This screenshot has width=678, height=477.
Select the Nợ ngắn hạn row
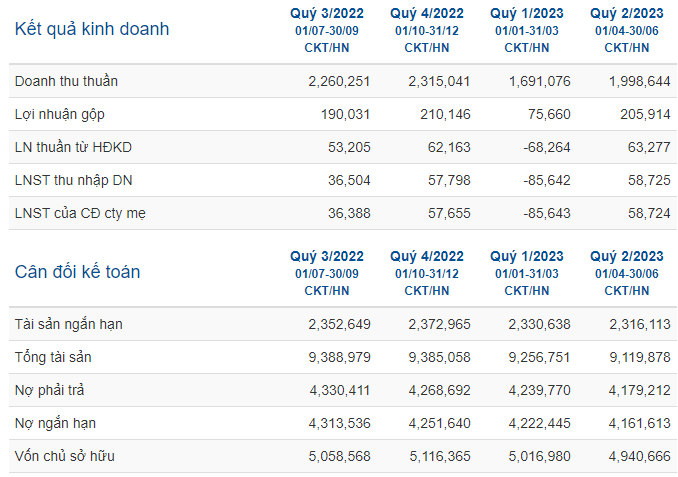(x=343, y=423)
